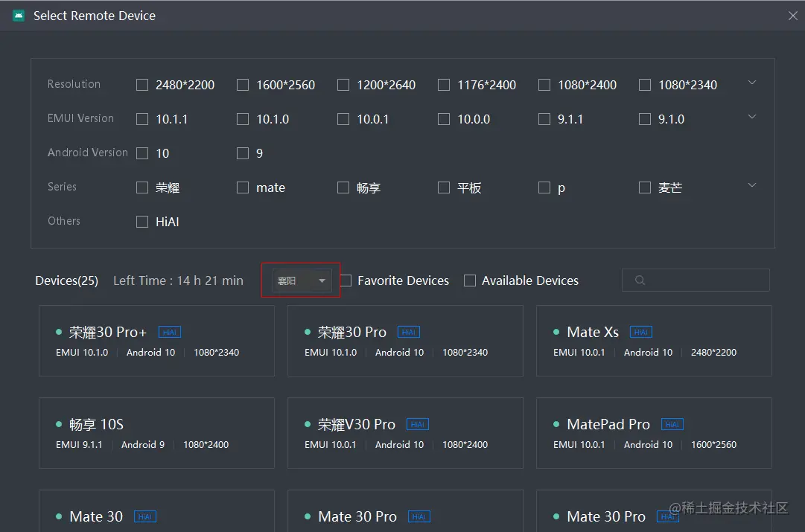Filter by Android Version 9
Screen dimensions: 805x532
tap(243, 153)
